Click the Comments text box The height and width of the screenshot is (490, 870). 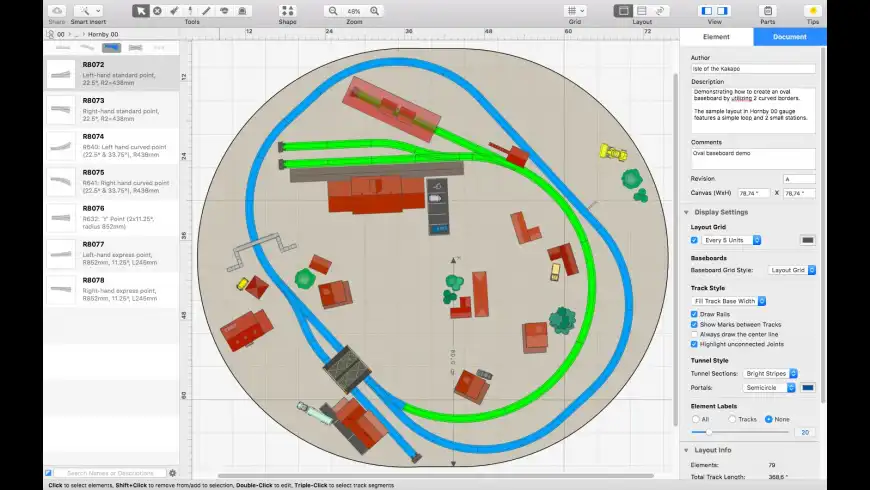(x=753, y=159)
